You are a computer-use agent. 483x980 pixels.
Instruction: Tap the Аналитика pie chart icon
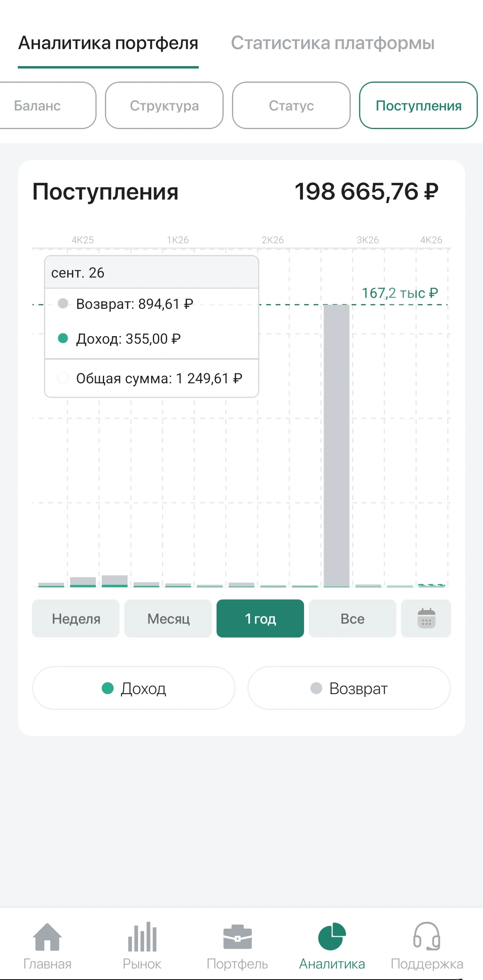[332, 936]
